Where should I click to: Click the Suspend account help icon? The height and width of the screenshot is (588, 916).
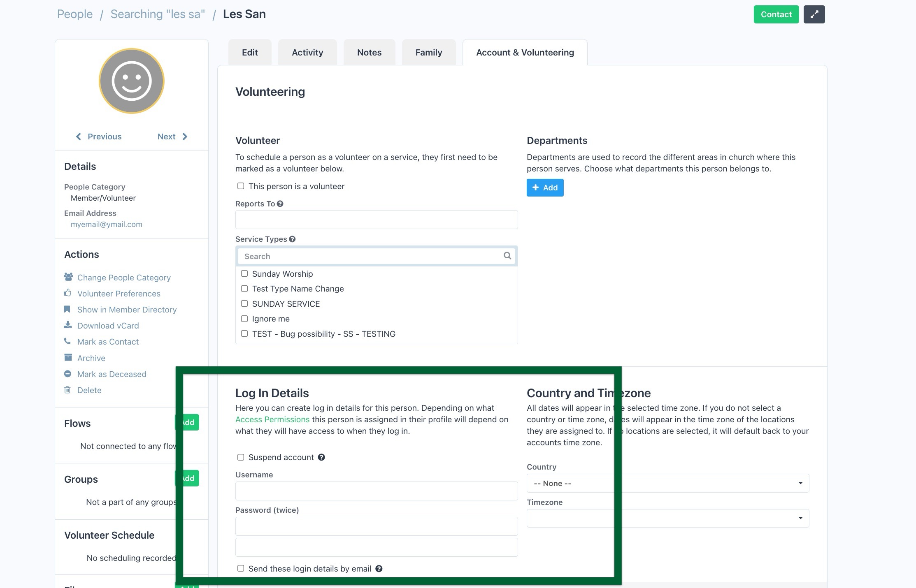pyautogui.click(x=321, y=457)
